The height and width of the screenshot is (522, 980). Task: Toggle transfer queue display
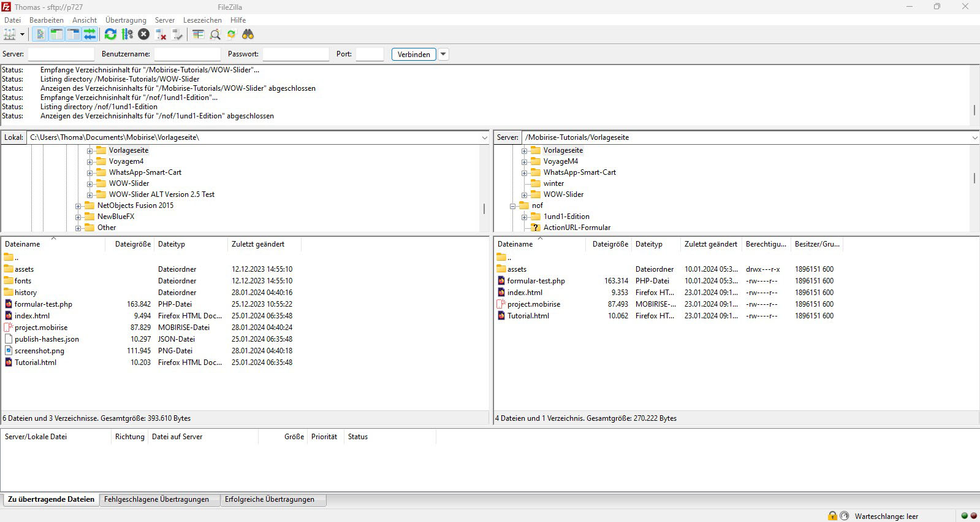(x=89, y=34)
